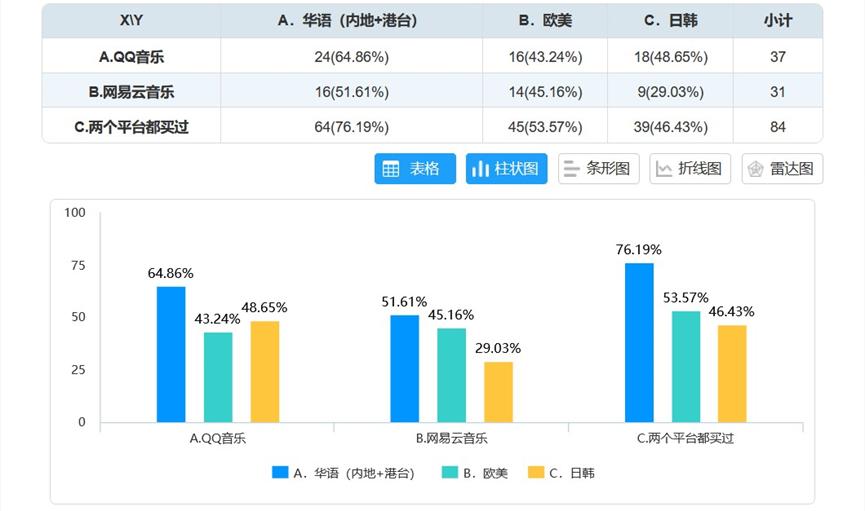Click legend label C. 日韩
The width and height of the screenshot is (865, 511).
pos(572,473)
